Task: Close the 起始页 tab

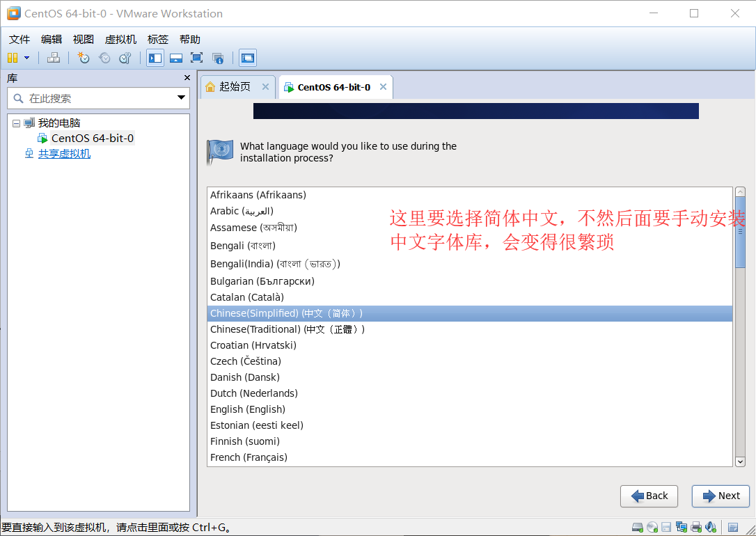Action: point(265,87)
